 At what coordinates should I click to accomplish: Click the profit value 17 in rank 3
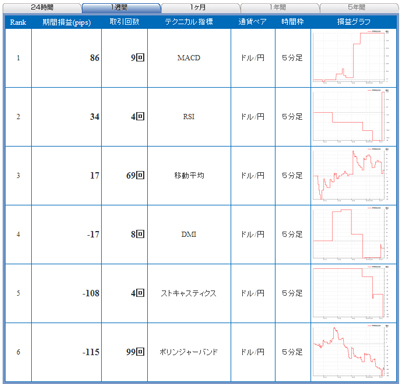pos(95,175)
